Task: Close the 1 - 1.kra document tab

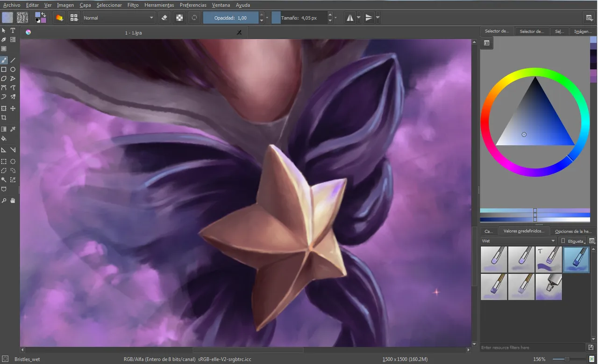Action: pos(239,33)
